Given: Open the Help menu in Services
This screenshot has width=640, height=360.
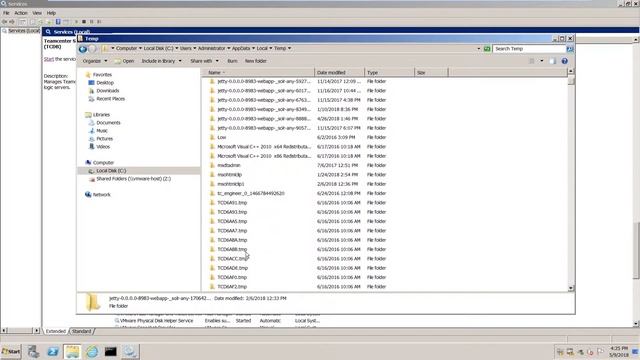Looking at the screenshot, I should pos(51,13).
